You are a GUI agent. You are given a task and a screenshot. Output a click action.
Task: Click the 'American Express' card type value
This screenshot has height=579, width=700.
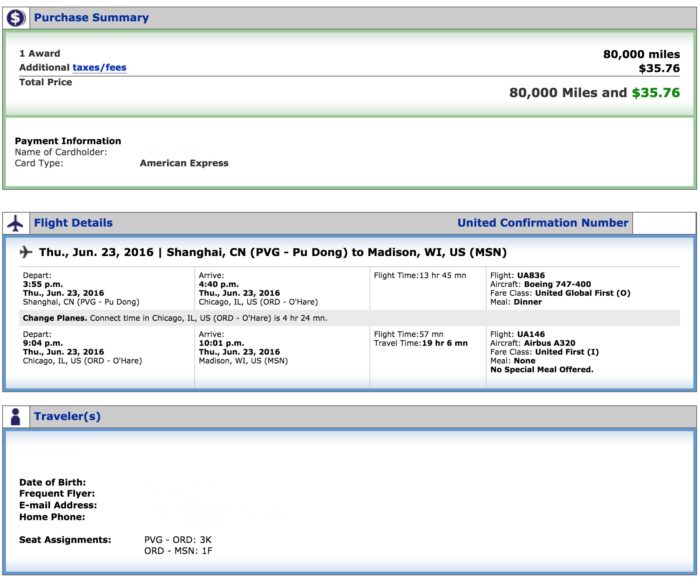coord(184,163)
